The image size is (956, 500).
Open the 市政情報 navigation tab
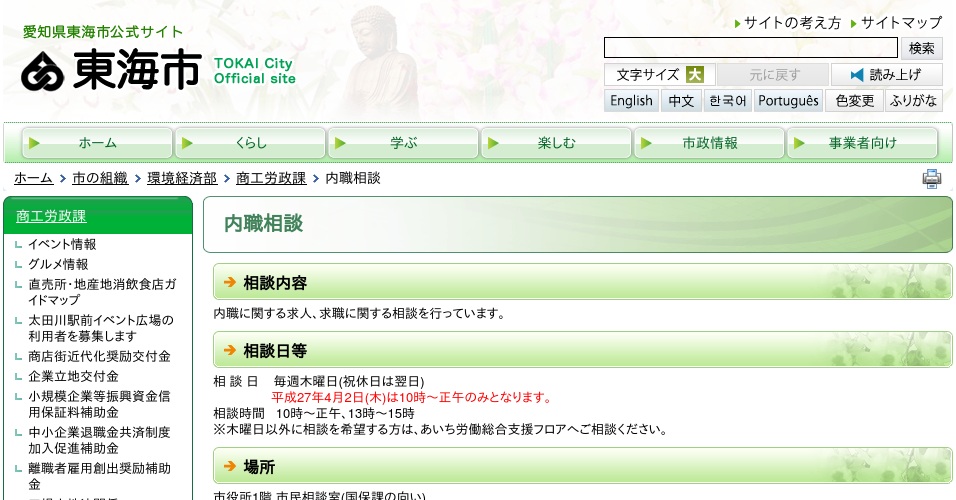[x=709, y=143]
